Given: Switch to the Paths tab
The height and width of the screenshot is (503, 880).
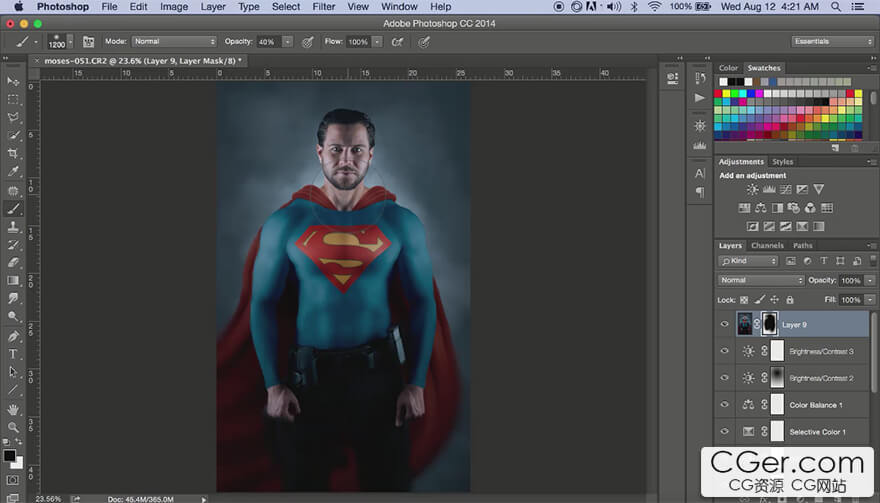Looking at the screenshot, I should pos(803,245).
